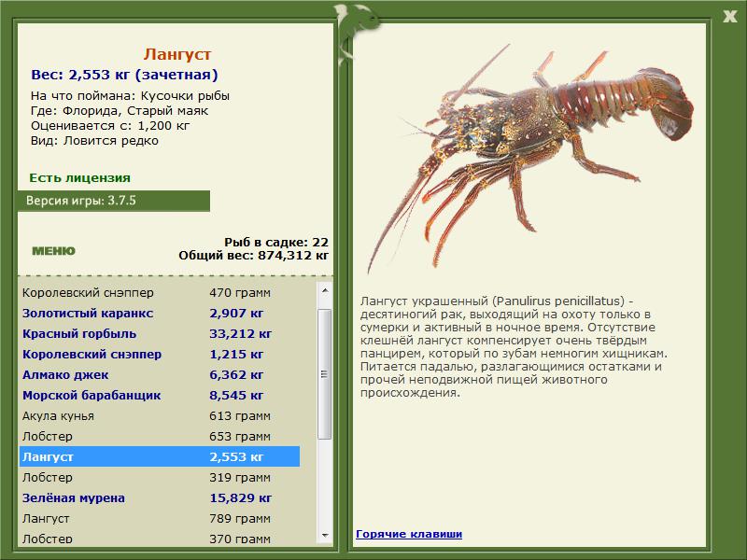Open the Горячие клавиши link

pos(409,534)
